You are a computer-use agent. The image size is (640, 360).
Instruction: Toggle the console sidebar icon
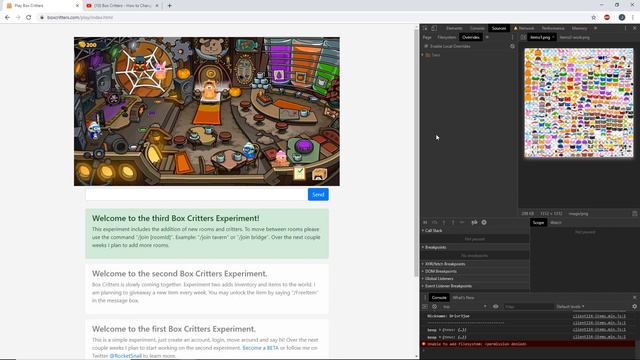pyautogui.click(x=425, y=307)
